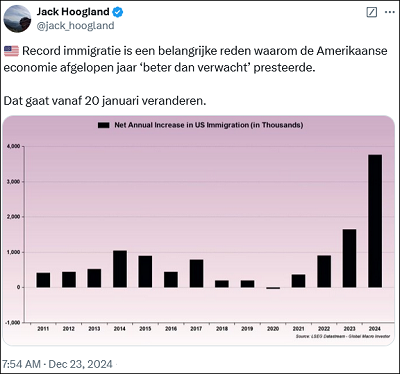Click the blue verified badge

pos(118,12)
